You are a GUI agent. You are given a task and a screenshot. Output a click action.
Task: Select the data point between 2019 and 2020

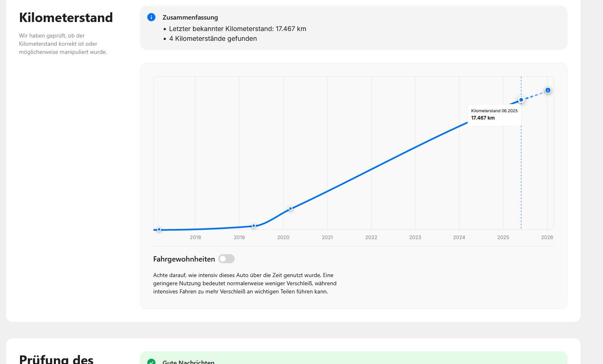pyautogui.click(x=254, y=226)
